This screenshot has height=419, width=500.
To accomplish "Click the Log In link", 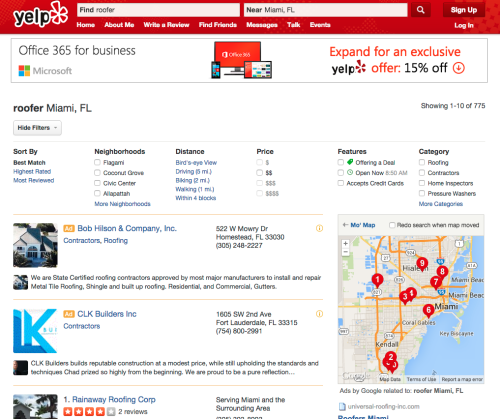I will (x=464, y=25).
